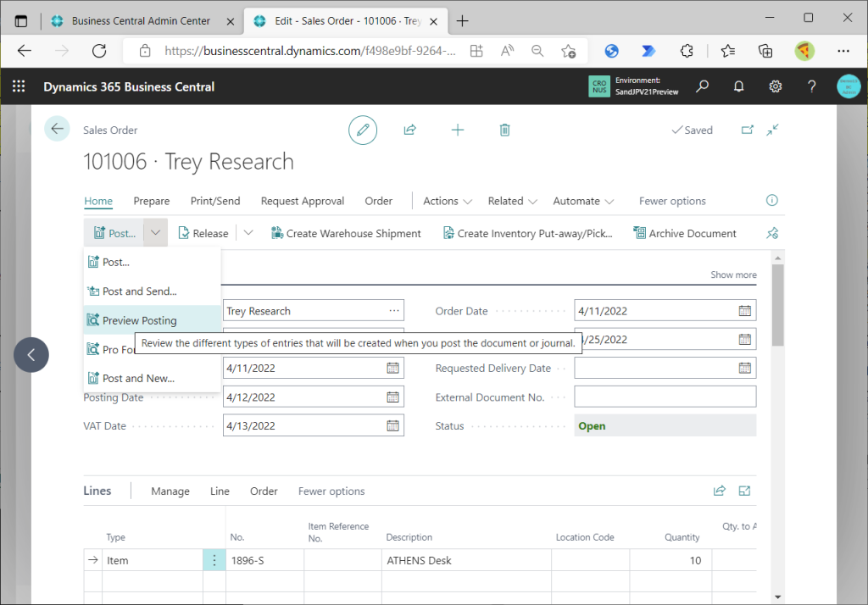Click the Quantity cell showing 10
Screen dimensions: 868x605
pos(670,560)
